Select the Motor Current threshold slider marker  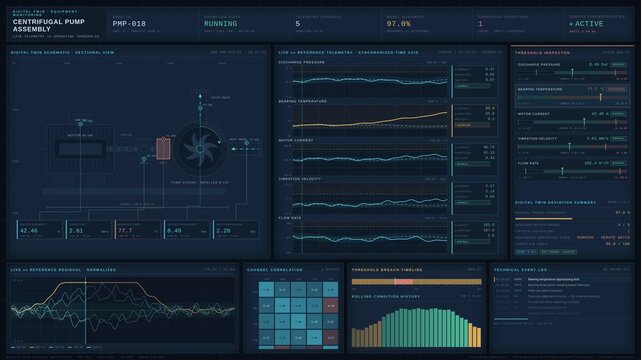coord(584,121)
